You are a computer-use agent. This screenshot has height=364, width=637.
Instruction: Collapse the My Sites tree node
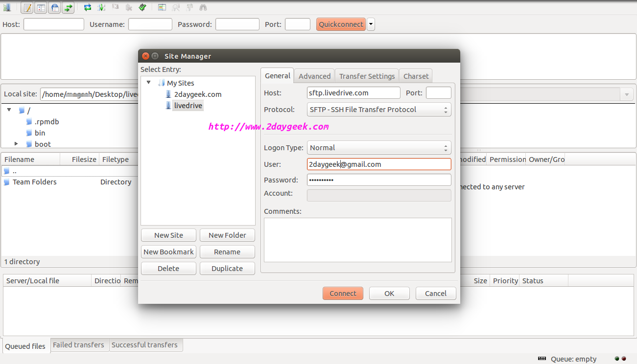pos(148,83)
